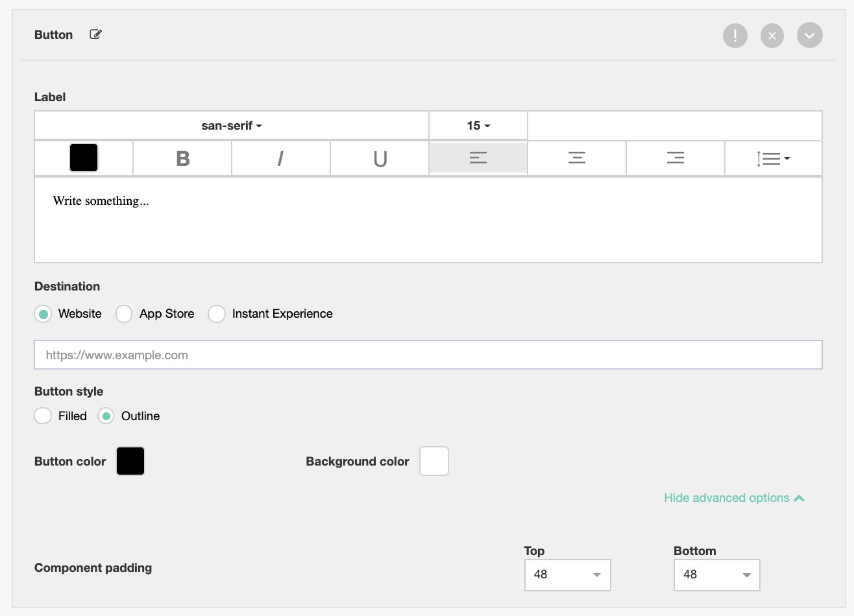The height and width of the screenshot is (616, 854).
Task: Align label text to the left
Action: [x=478, y=158]
